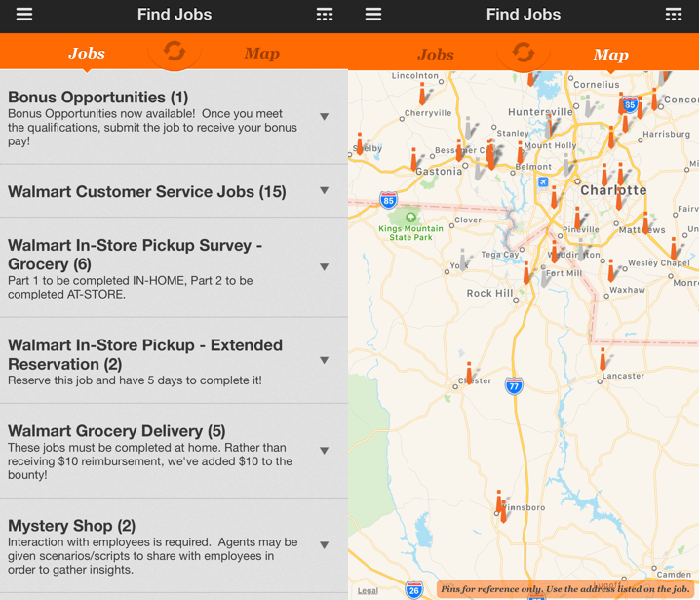Tap orange job pin near Waxhaw

pos(611,270)
